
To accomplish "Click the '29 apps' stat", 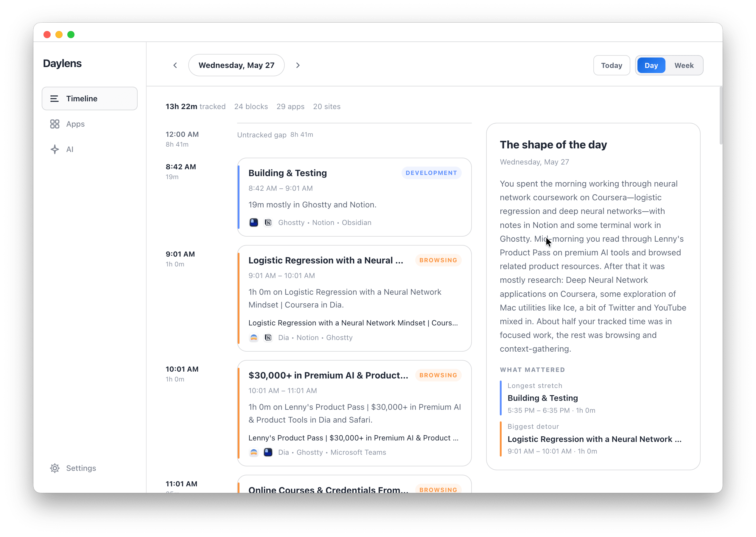I will pos(290,106).
